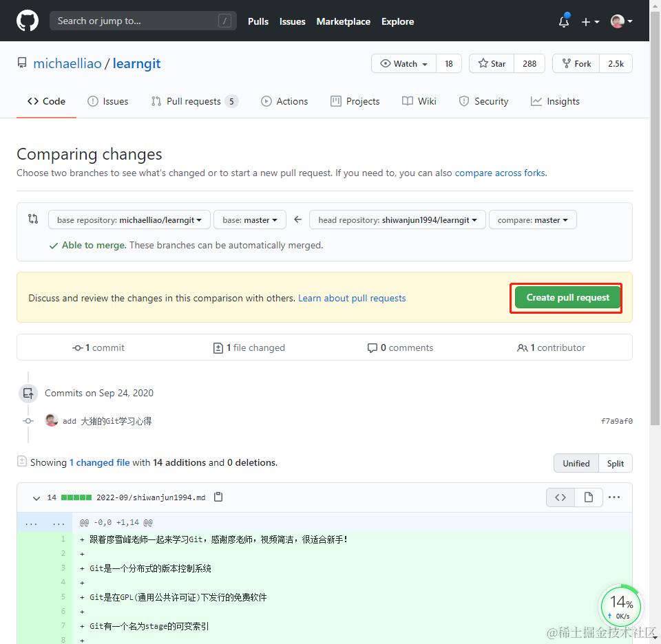
Task: Open the Issues repository tab
Action: point(107,102)
